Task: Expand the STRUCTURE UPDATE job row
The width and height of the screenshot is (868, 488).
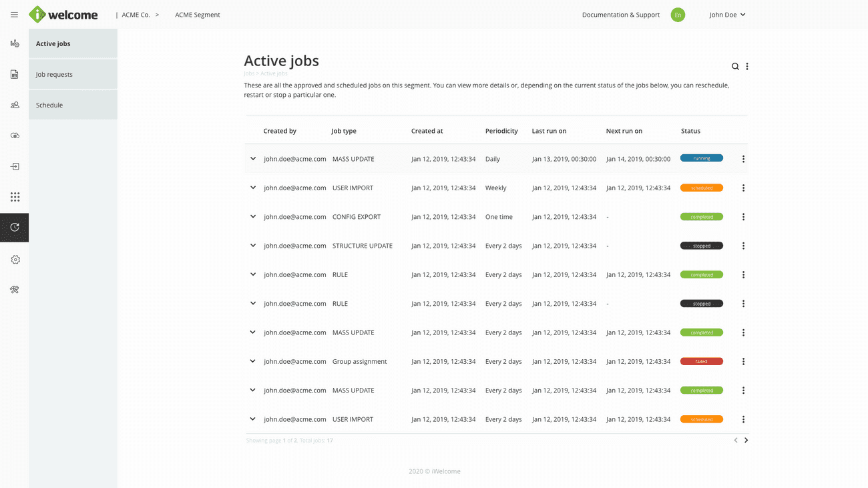Action: click(253, 246)
